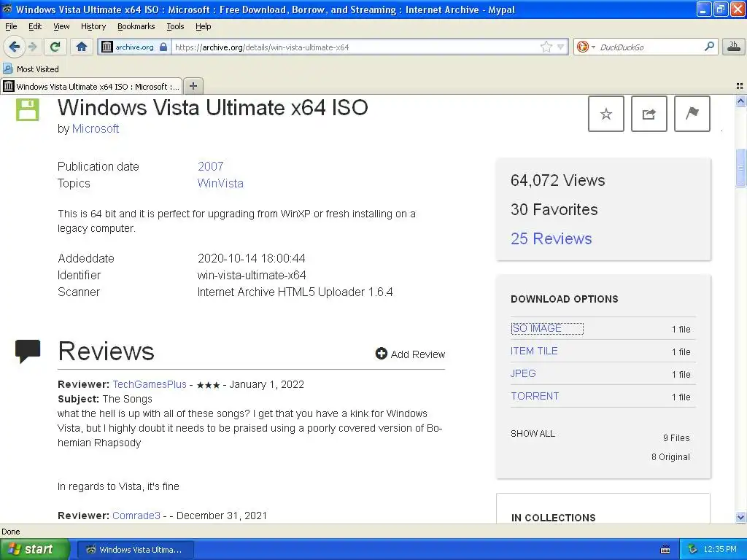This screenshot has width=747, height=560.
Task: Select the Windows Vista Ultimate x64 ISO tab
Action: 91,86
